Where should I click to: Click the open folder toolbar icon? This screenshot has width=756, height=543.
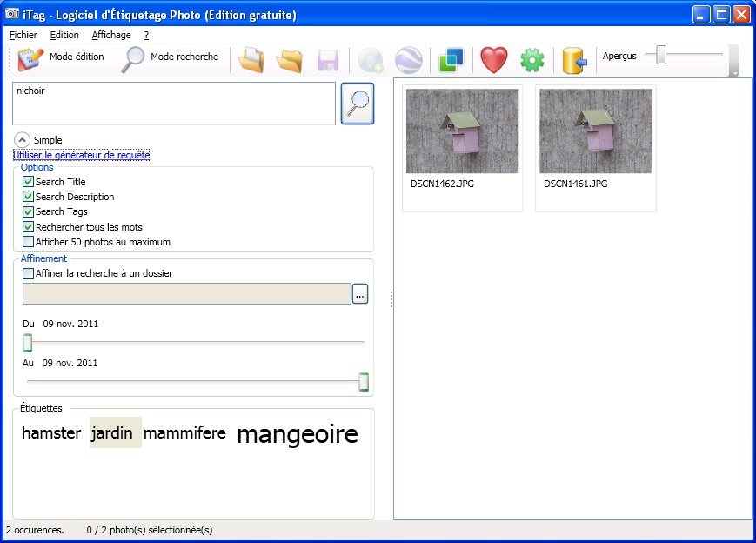click(290, 60)
